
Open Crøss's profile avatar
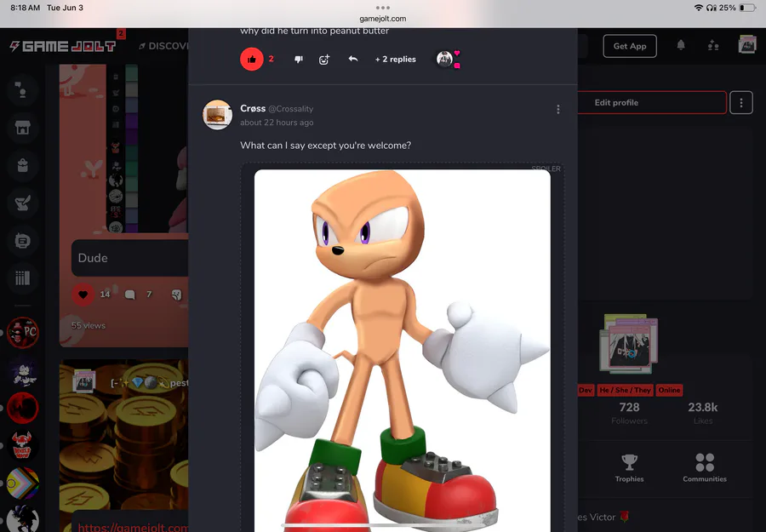[x=217, y=115]
